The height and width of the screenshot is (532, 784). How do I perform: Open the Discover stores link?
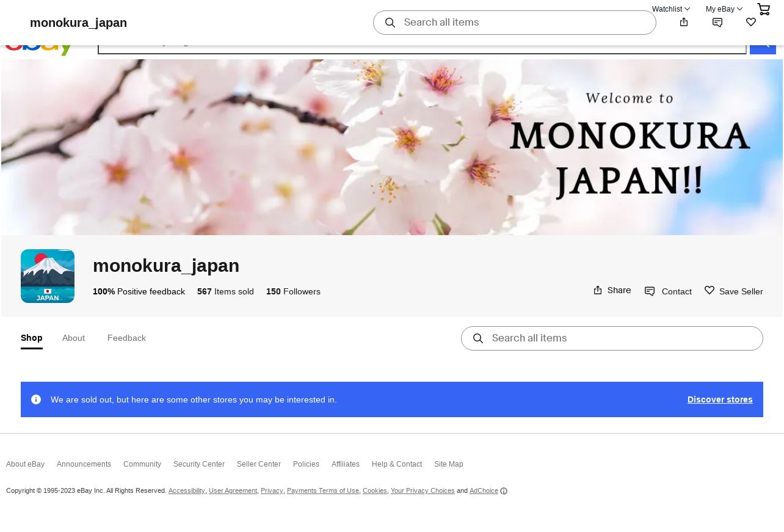point(720,399)
